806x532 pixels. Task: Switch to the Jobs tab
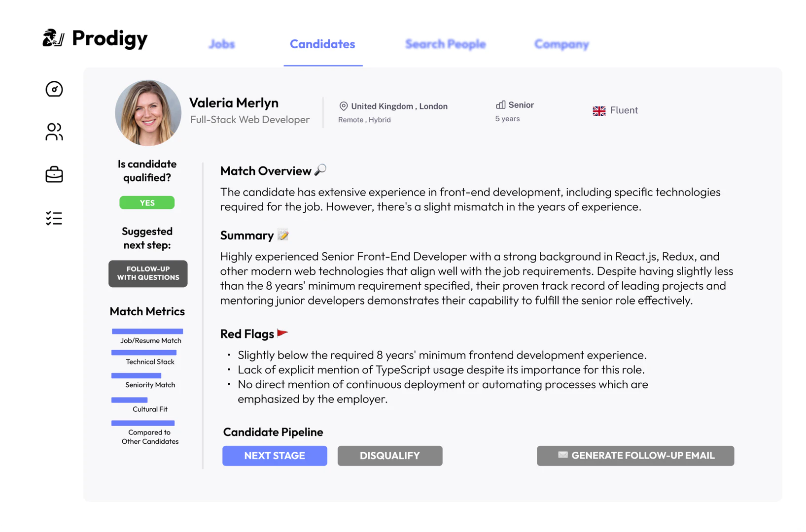[222, 44]
